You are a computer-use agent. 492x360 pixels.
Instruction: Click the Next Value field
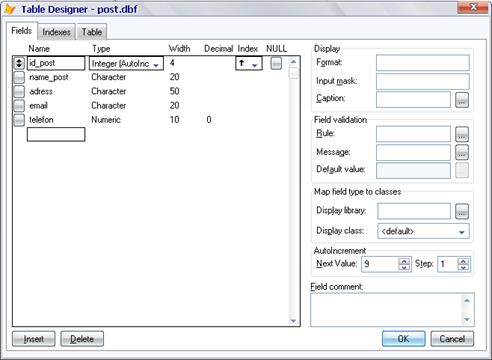380,264
